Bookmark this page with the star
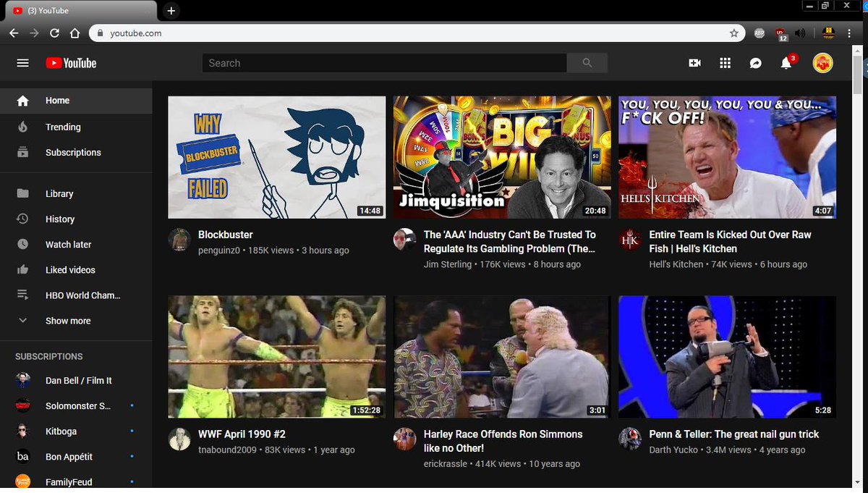Viewport: 868px width, 493px height. point(734,33)
